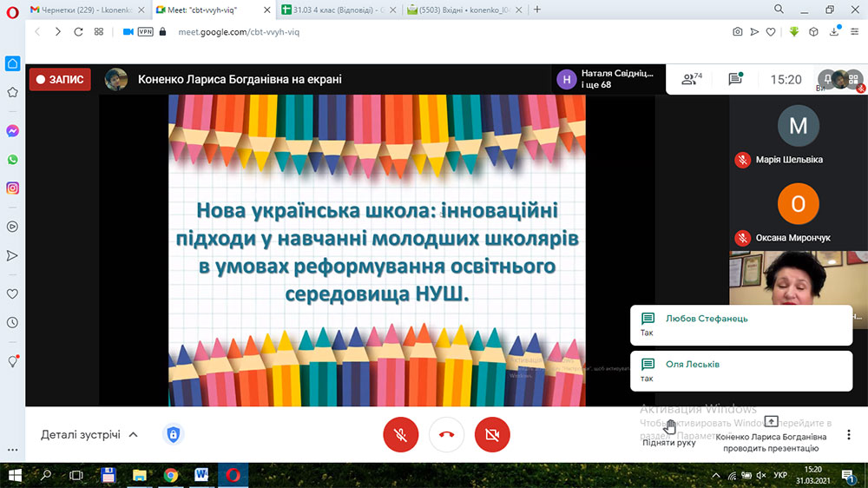Screen dimensions: 868x488
Task: Open Facebook Messenger in Opera sidebar
Action: coord(12,131)
